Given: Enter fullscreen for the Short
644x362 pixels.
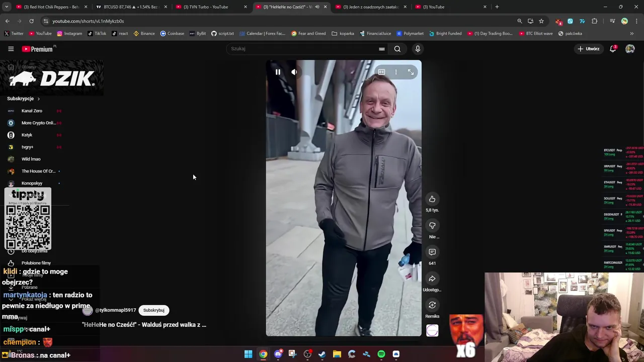Looking at the screenshot, I should 411,72.
